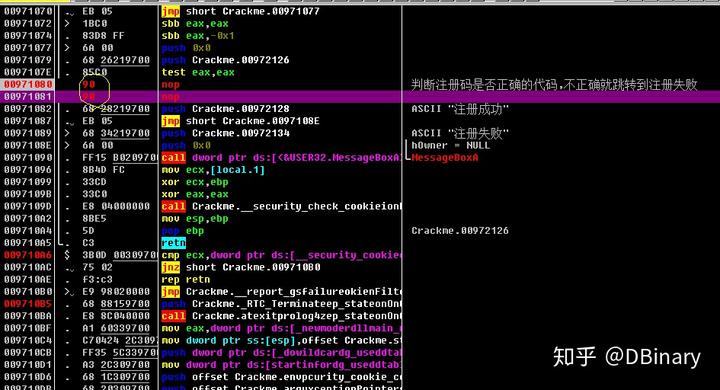The height and width of the screenshot is (390, 720).
Task: Click the jmp Crackme.__report_gsfailure instruction
Action: (281, 292)
